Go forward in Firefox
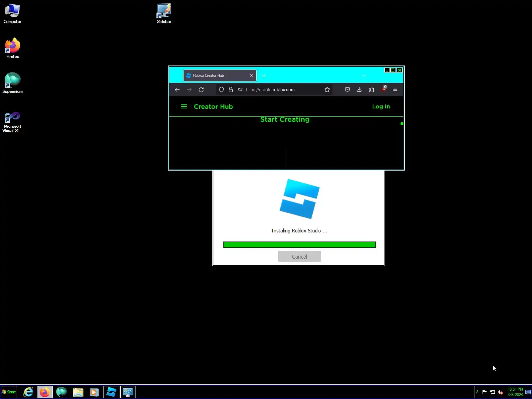 click(189, 90)
